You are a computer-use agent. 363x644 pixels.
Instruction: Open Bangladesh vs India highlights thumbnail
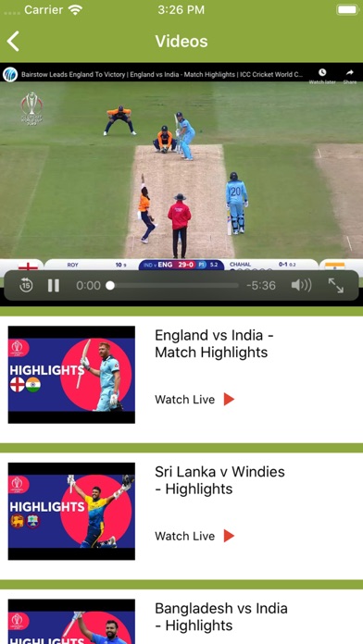pyautogui.click(x=71, y=622)
